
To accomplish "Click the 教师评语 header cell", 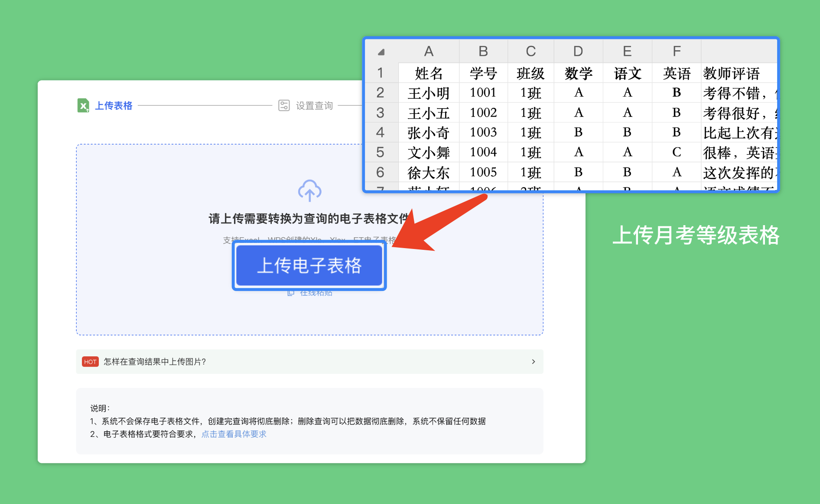I will pos(739,73).
